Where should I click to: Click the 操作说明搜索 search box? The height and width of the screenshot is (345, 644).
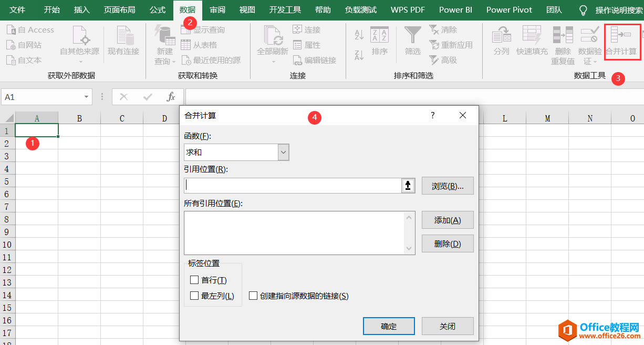(619, 10)
